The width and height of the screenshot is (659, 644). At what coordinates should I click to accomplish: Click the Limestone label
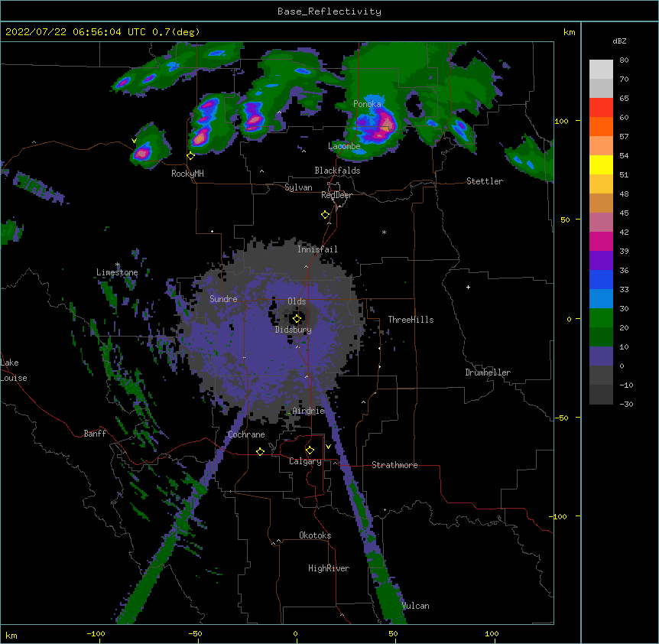coord(117,272)
